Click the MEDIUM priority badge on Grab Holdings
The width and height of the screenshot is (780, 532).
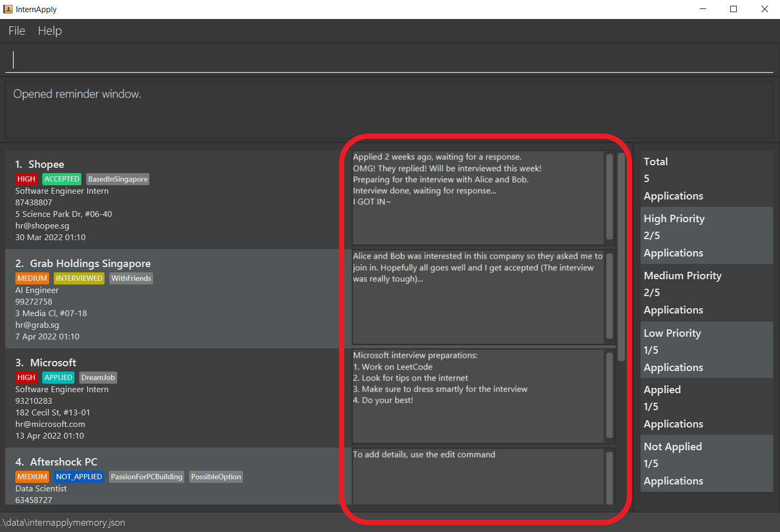32,278
